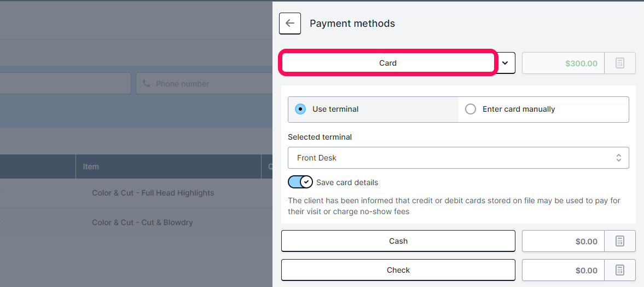Expand the Card payment type chevron
The image size is (644, 287).
click(x=506, y=64)
